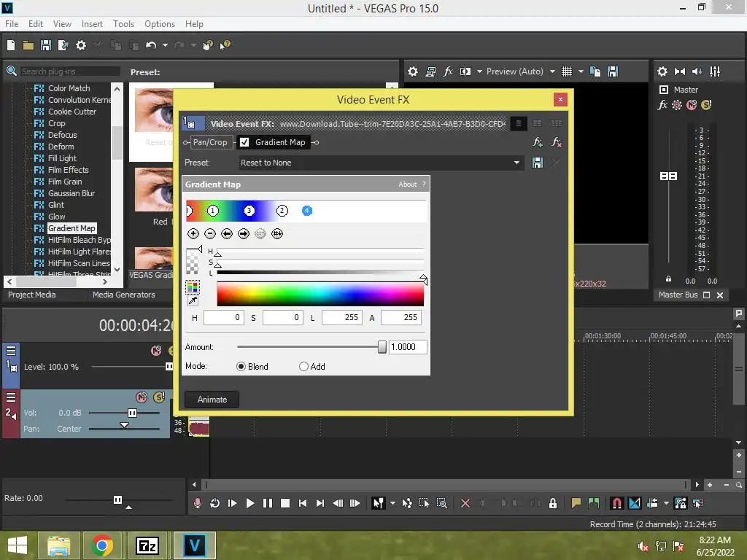
Task: Open the Edit menu
Action: [36, 24]
